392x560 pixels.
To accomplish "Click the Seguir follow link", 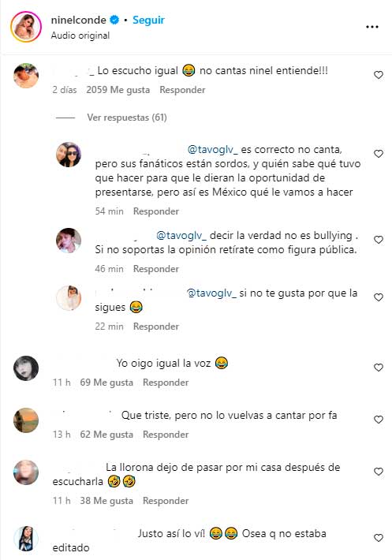I will [x=148, y=20].
